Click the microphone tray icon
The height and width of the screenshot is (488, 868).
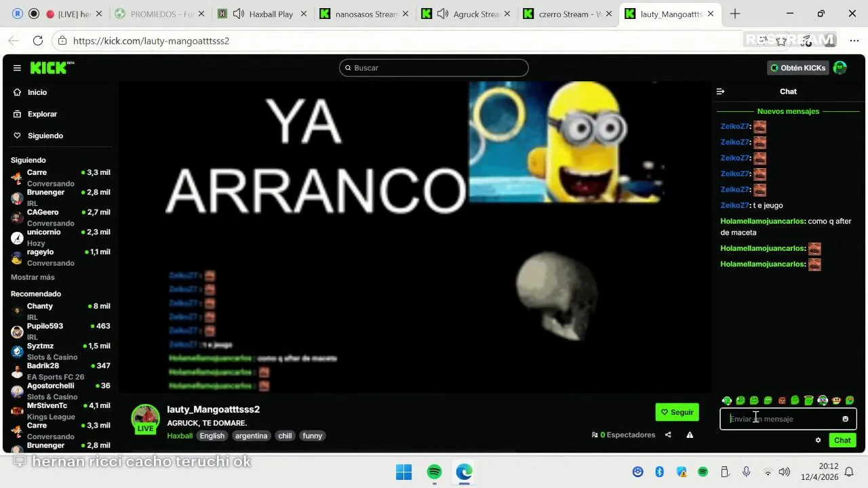coord(746,472)
